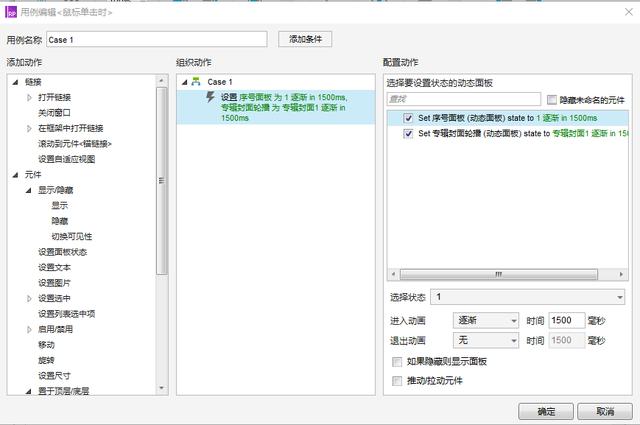Screen dimensions: 640x425
Task: Select the 设置列表选中项 action
Action: pyautogui.click(x=67, y=314)
